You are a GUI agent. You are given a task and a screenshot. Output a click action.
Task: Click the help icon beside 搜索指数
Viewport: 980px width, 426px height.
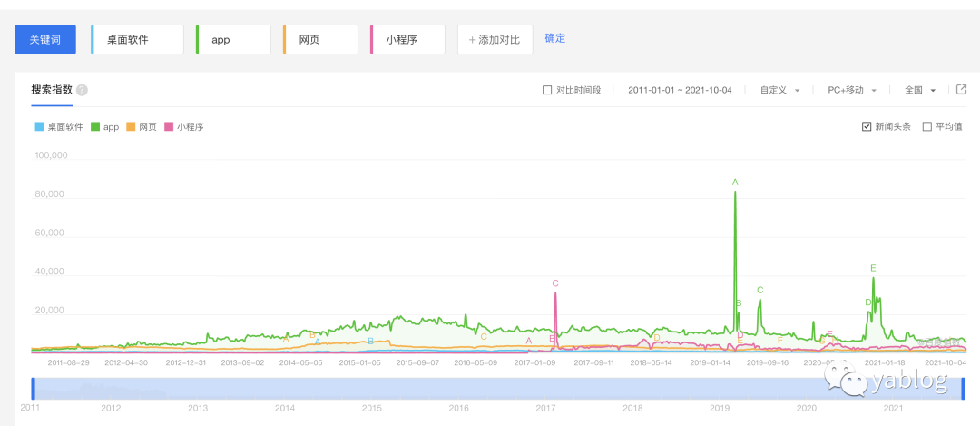[x=82, y=90]
